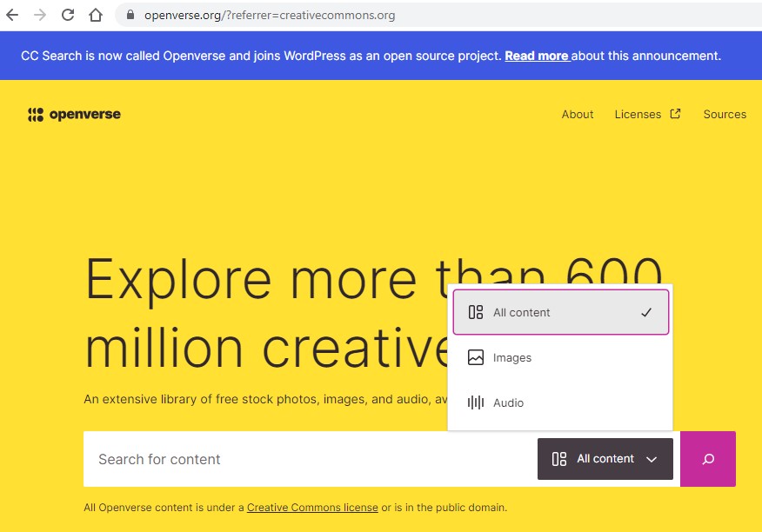Click the Images content type icon

click(x=474, y=356)
